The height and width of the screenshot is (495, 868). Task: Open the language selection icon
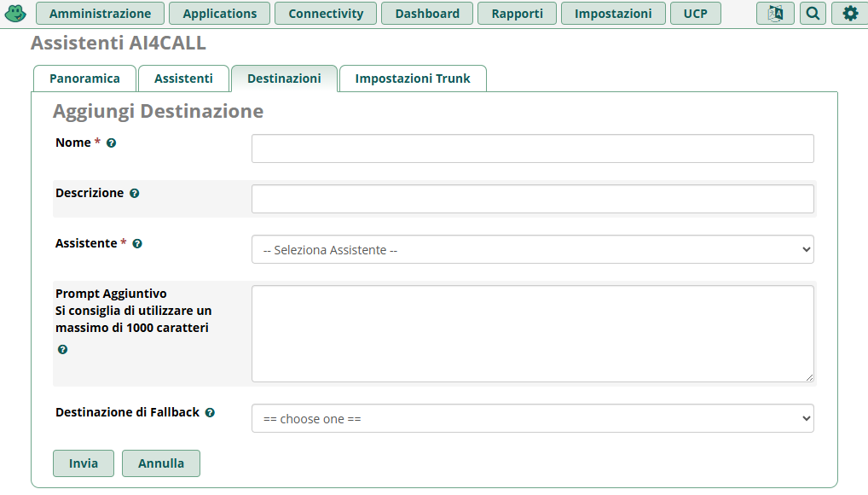(x=774, y=13)
